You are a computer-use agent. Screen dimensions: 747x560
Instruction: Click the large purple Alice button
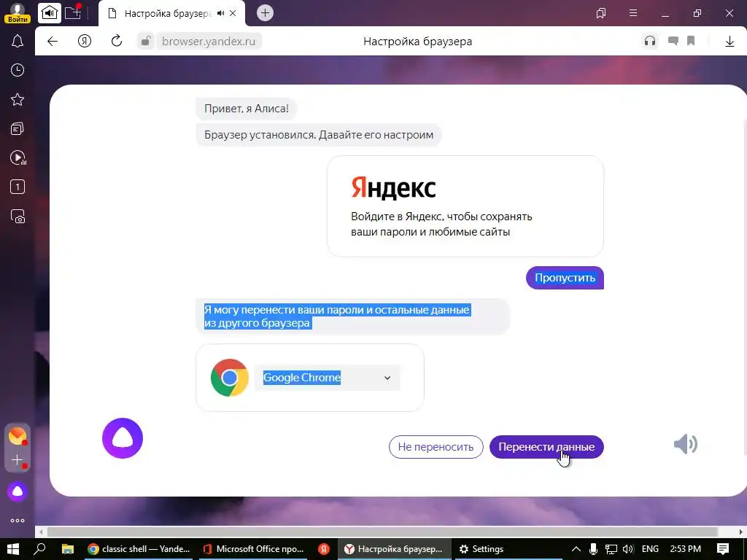click(x=123, y=438)
